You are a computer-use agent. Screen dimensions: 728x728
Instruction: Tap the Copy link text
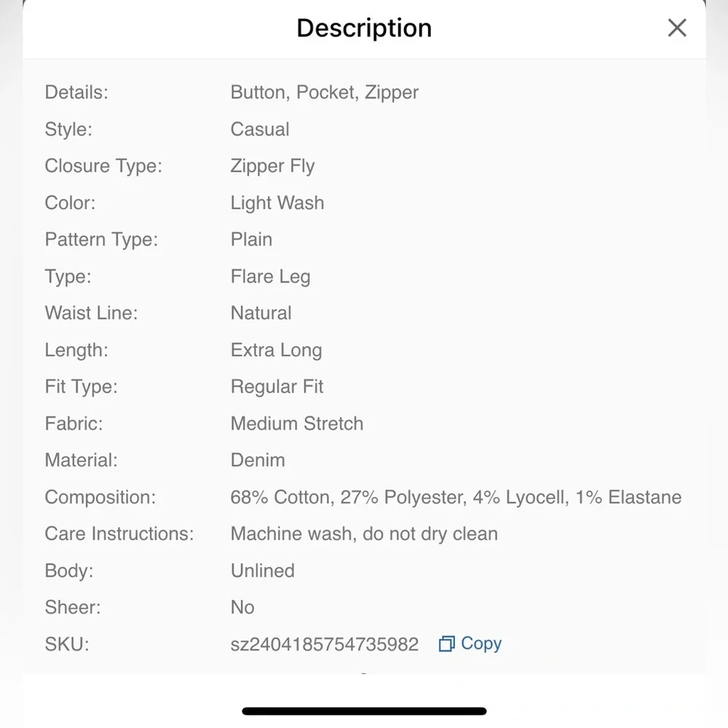[481, 644]
